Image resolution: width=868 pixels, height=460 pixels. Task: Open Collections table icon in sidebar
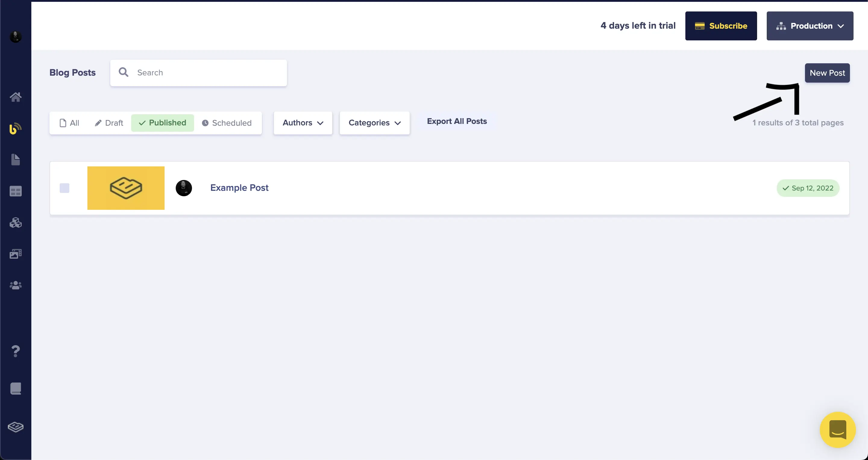coord(15,191)
